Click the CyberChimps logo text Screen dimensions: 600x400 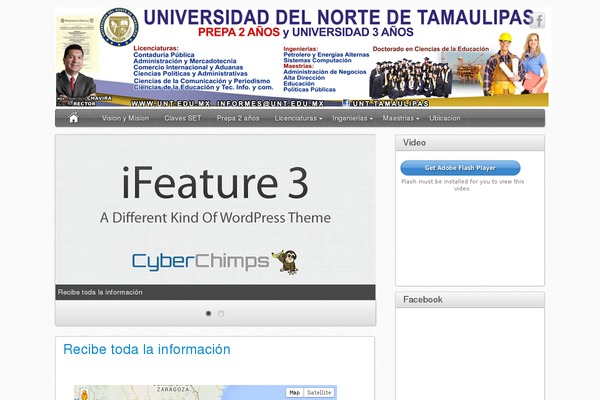click(x=201, y=261)
